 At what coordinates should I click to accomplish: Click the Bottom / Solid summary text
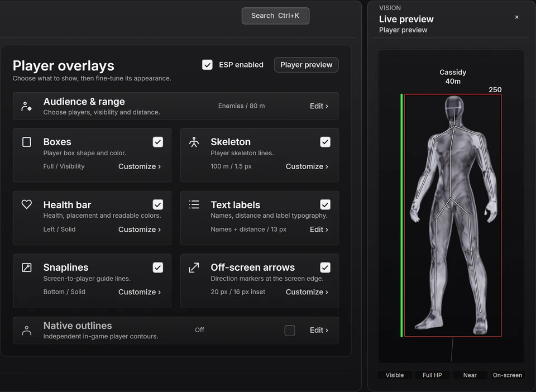[x=64, y=292]
